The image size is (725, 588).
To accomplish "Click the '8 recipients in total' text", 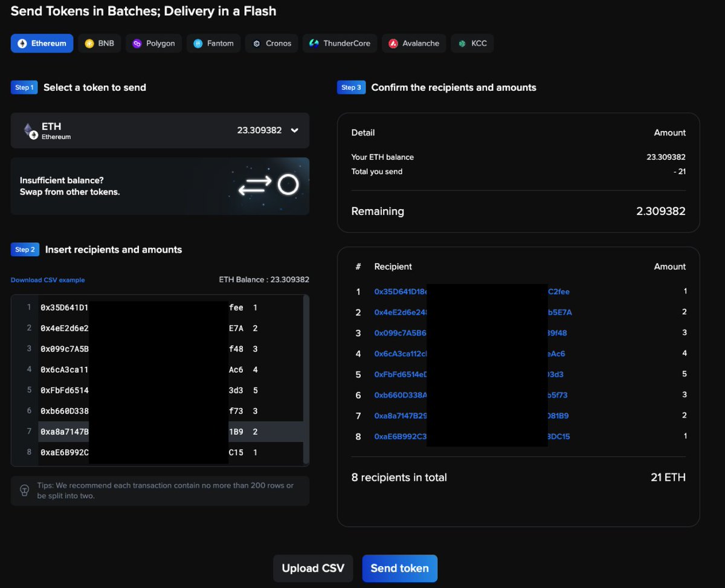I will [399, 477].
